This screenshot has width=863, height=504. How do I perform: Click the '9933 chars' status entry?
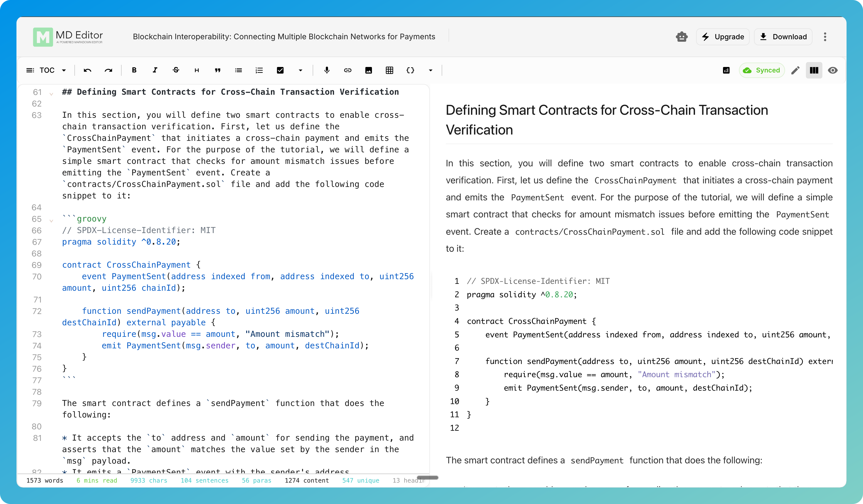click(149, 480)
